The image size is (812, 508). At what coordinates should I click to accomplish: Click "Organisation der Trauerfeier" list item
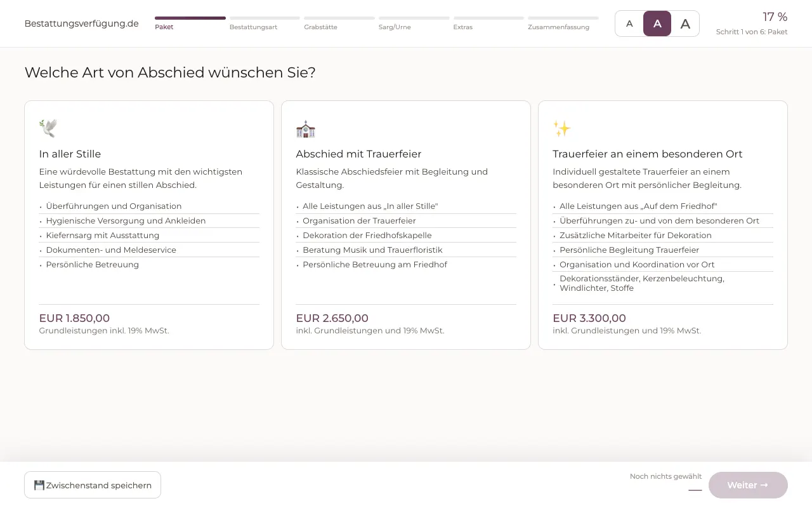point(406,220)
